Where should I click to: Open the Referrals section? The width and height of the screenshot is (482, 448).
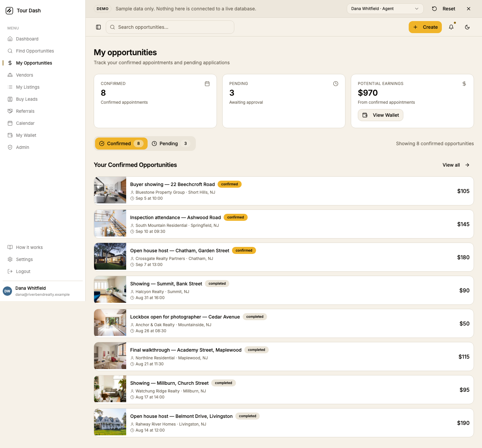click(x=43, y=111)
